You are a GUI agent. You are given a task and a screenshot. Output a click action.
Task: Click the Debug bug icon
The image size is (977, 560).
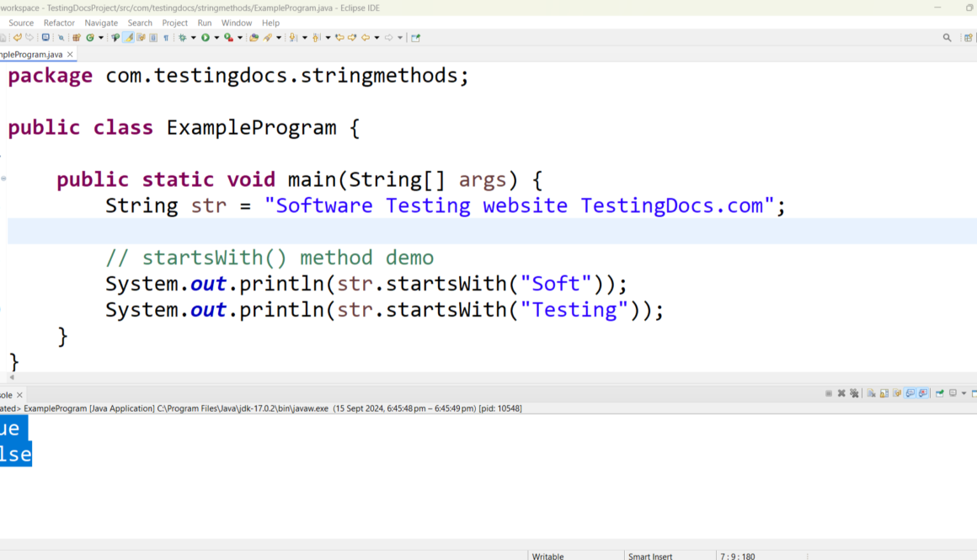click(182, 38)
